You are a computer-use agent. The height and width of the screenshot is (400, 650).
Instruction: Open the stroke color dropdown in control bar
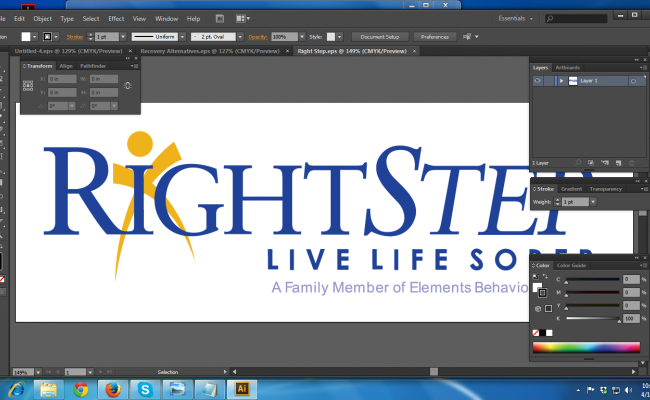[x=56, y=37]
